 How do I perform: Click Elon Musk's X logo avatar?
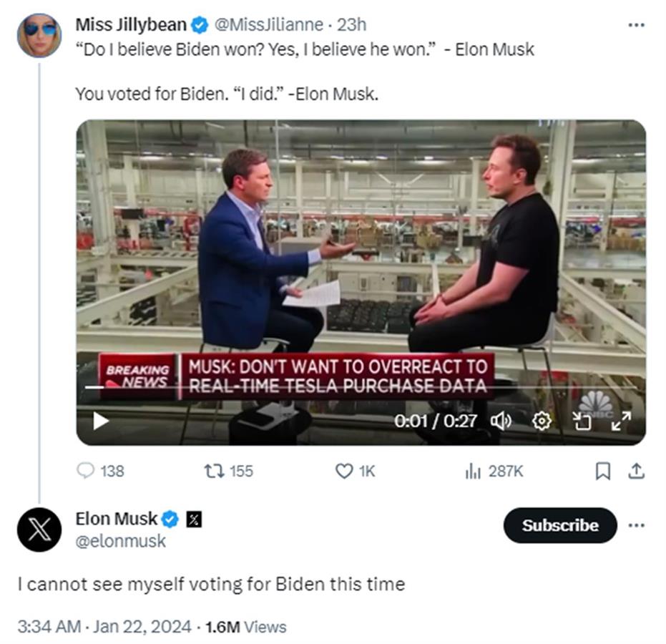(39, 530)
